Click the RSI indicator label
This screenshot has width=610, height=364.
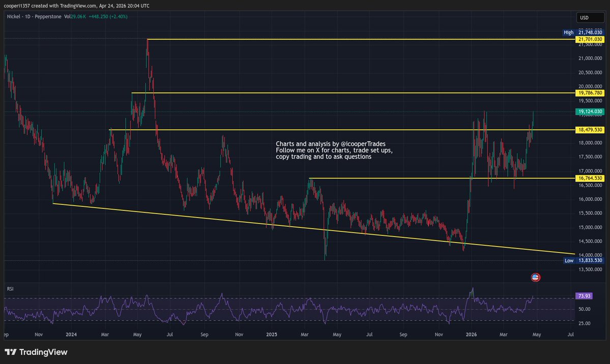coord(10,289)
